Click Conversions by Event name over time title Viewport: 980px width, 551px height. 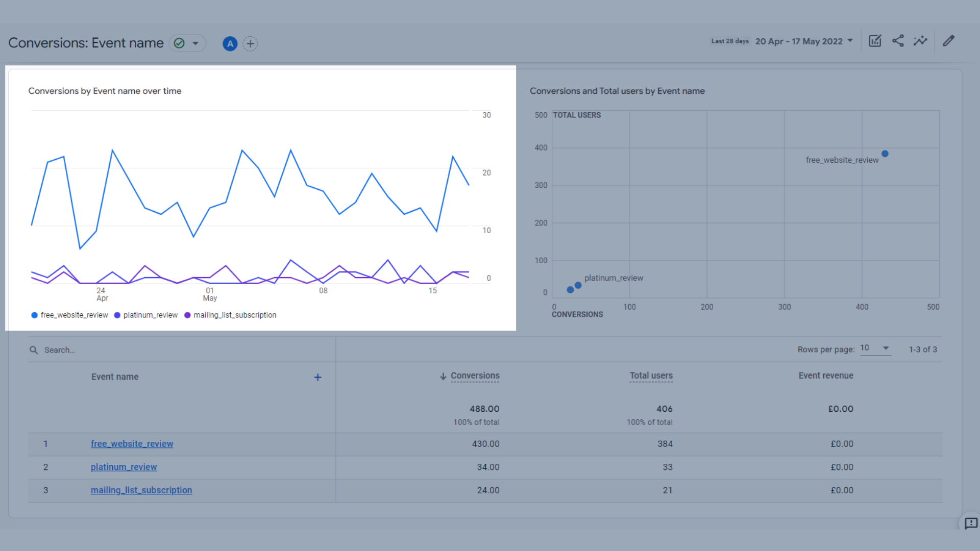[105, 91]
